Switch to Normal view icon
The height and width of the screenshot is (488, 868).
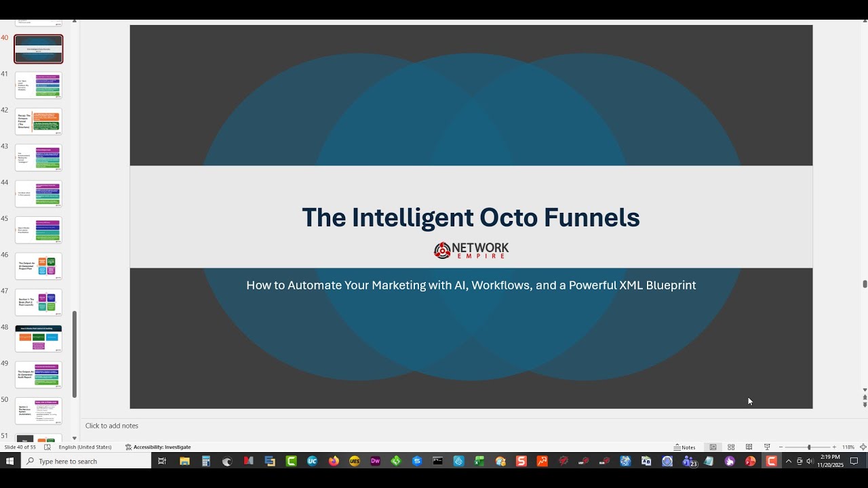713,447
